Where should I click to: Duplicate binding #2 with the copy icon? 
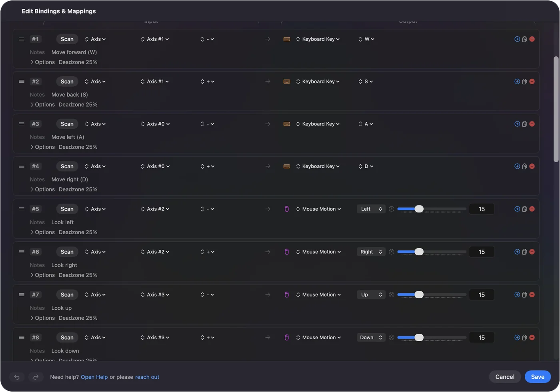coord(524,82)
